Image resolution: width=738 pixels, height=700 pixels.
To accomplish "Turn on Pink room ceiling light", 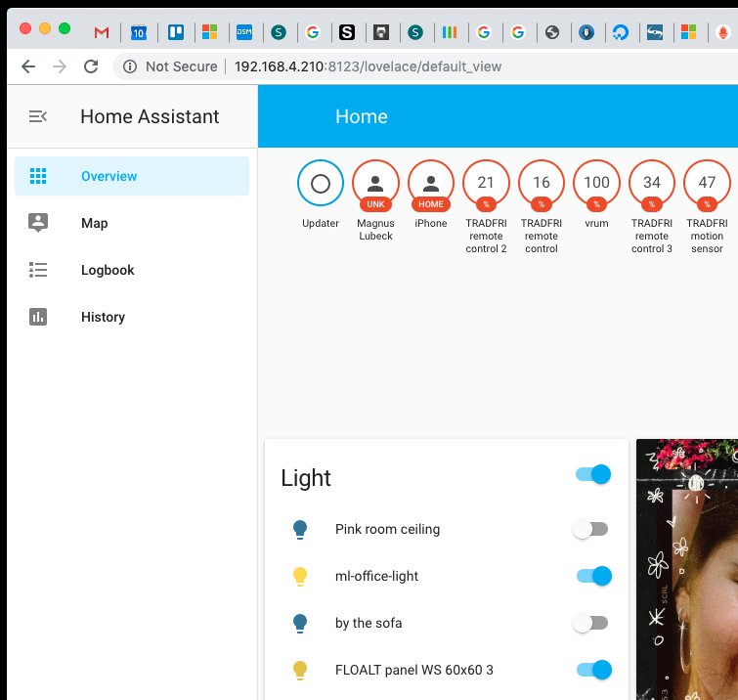I will (x=590, y=529).
